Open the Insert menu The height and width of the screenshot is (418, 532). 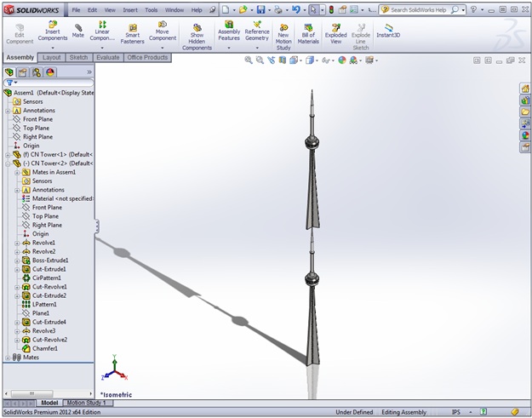130,10
